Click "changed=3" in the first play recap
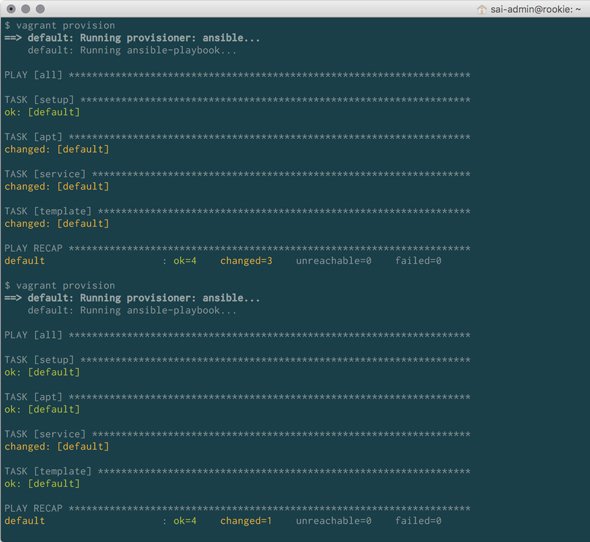The width and height of the screenshot is (590, 542). pos(246,260)
